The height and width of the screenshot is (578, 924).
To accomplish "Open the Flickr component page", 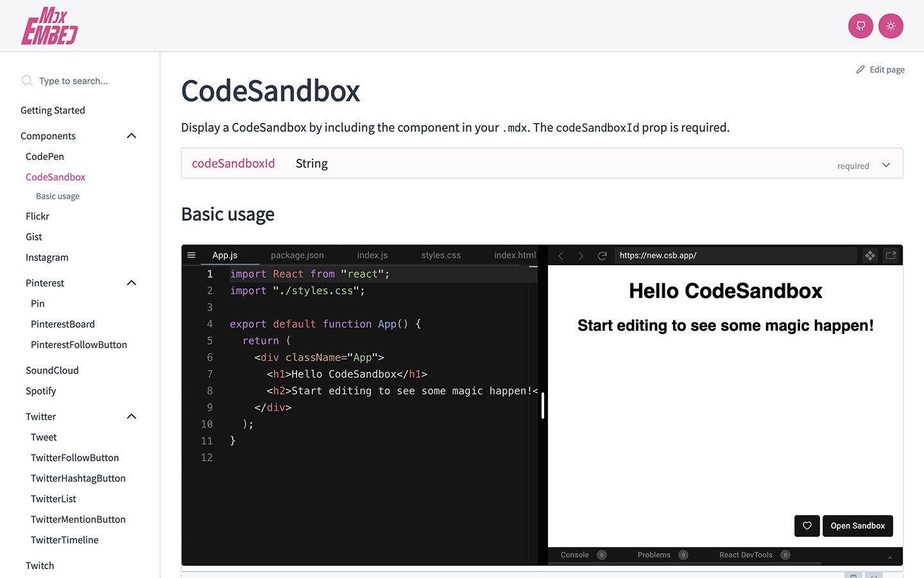I will [x=37, y=216].
